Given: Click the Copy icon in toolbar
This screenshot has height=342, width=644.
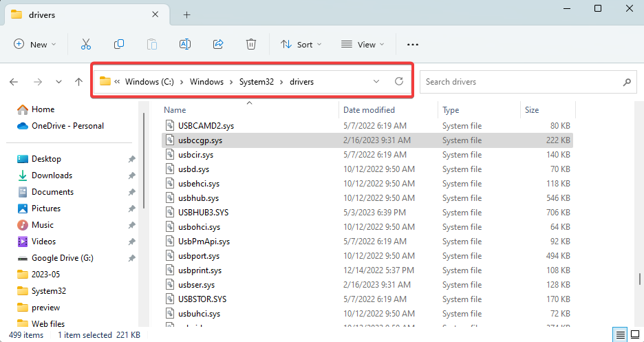Looking at the screenshot, I should coord(119,44).
